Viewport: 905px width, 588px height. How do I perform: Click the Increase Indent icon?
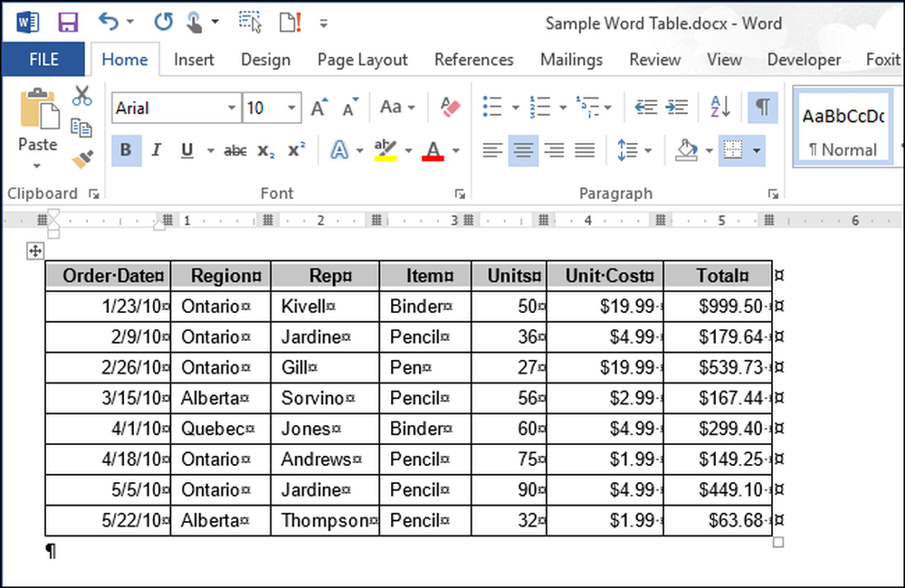pyautogui.click(x=676, y=107)
